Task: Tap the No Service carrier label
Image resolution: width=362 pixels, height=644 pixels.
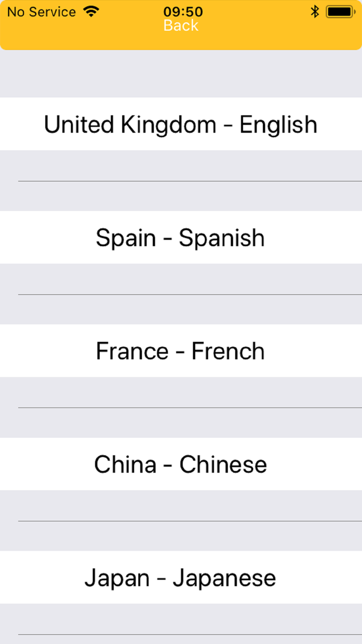Action: [x=41, y=12]
